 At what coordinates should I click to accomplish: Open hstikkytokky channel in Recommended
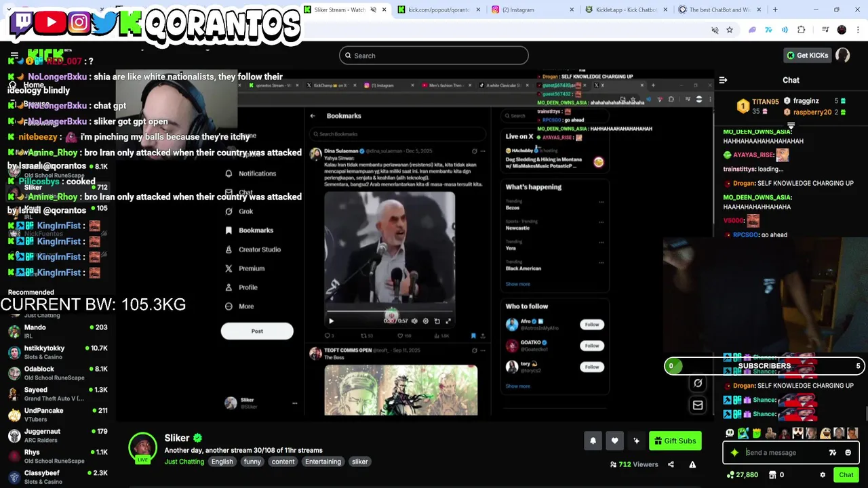58,352
